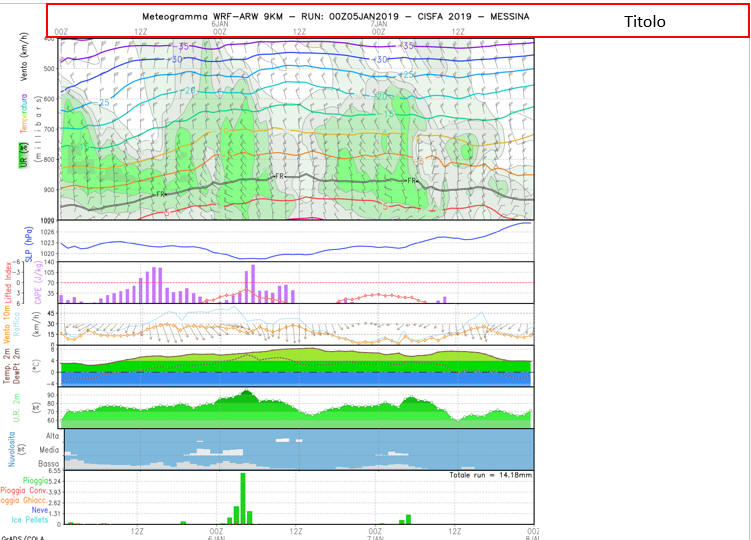
Task: Click the green 'Pioggia' legend entry
Action: (x=35, y=480)
